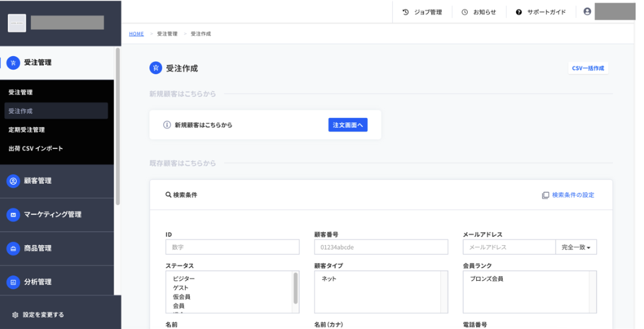Click the サポートガイド question mark icon

(x=519, y=12)
